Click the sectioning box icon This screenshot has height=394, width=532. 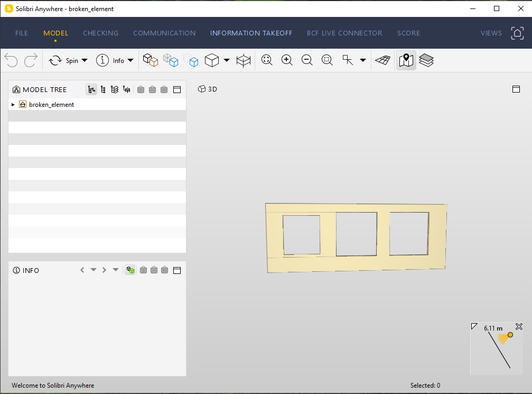point(243,60)
